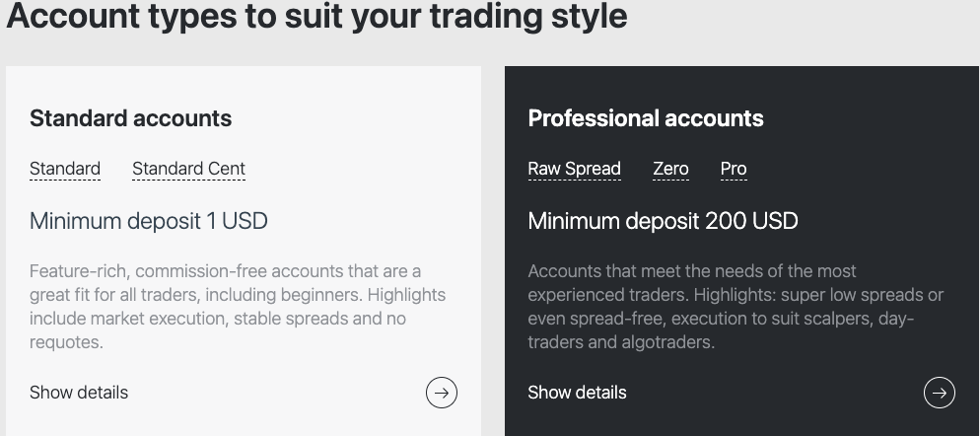Open Show details under Professional accounts
The image size is (980, 436).
point(577,393)
